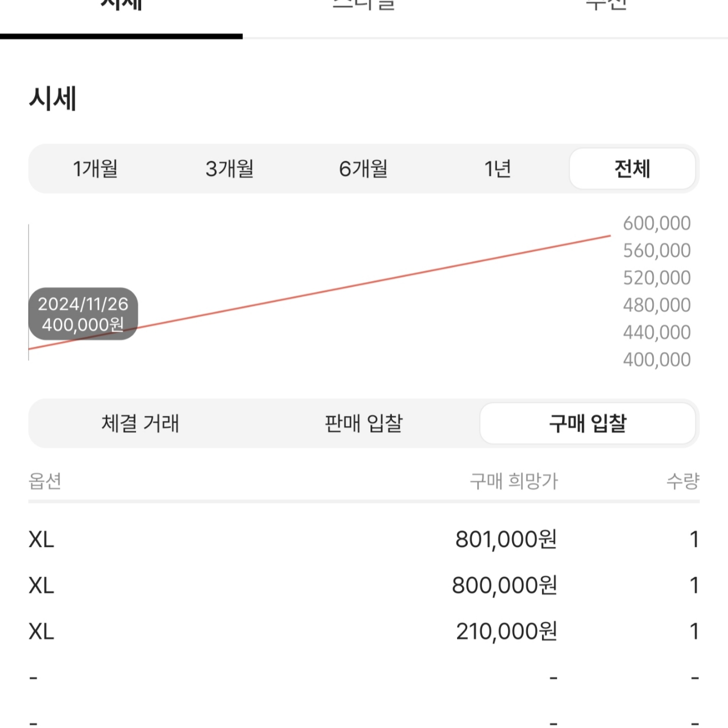This screenshot has width=728, height=728.
Task: Select the 1년 period filter
Action: [x=498, y=168]
